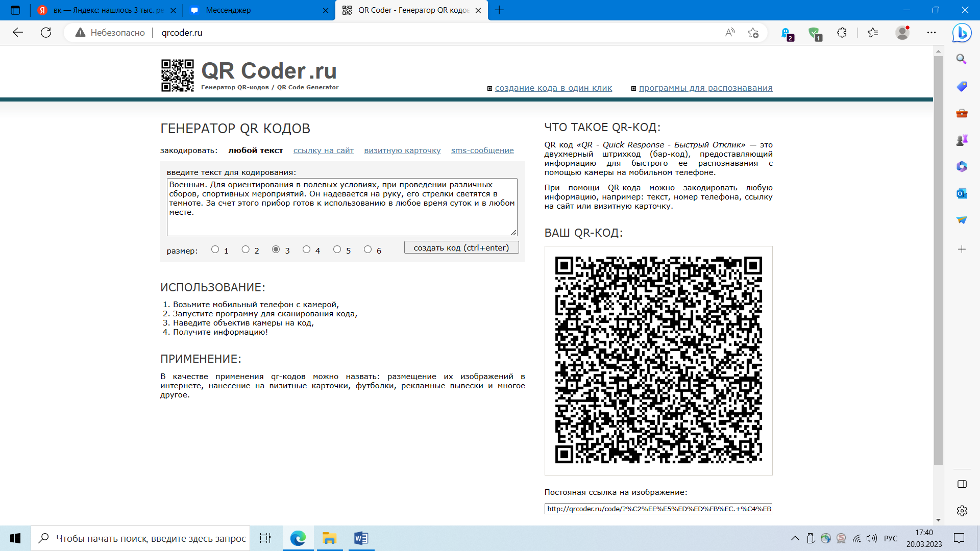Viewport: 980px width, 551px height.
Task: Select size 5 radio button
Action: coord(337,249)
